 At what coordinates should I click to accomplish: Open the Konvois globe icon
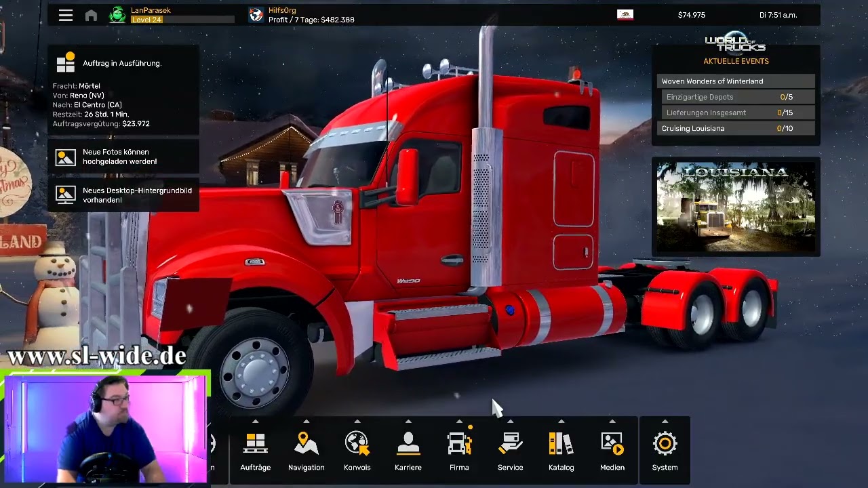[357, 444]
